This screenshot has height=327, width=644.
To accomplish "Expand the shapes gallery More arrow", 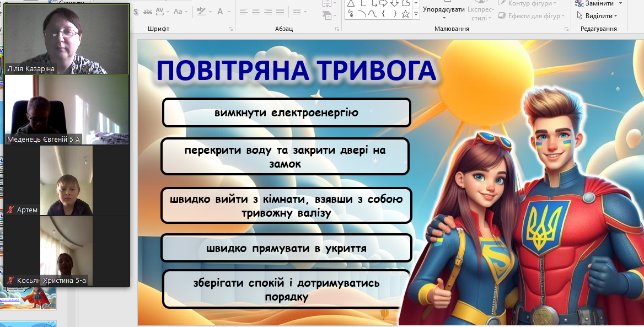I will coord(416,14).
